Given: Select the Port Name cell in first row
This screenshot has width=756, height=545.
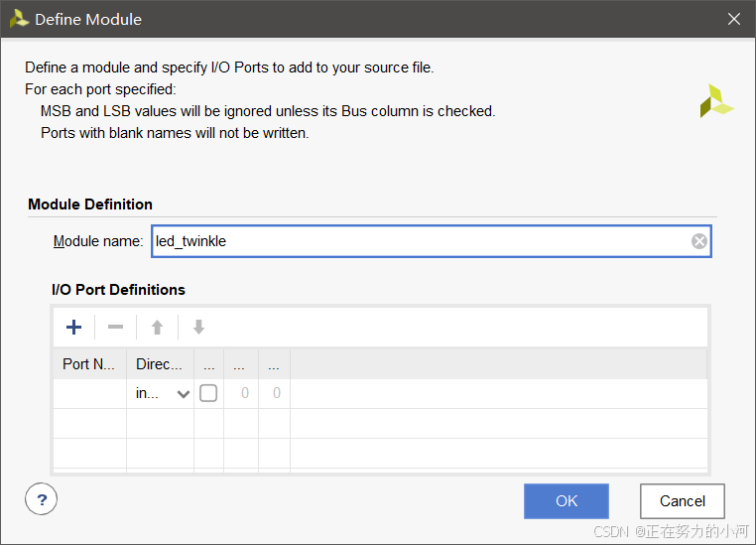Looking at the screenshot, I should [89, 393].
